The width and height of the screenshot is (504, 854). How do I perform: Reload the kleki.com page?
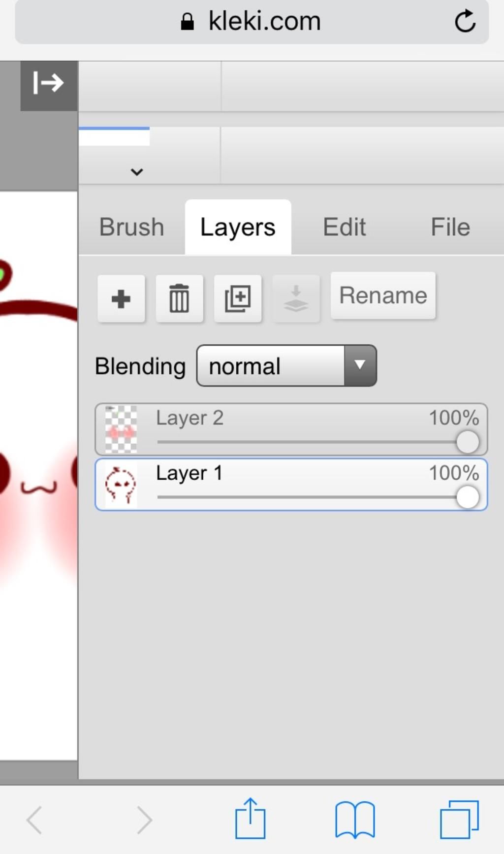(465, 22)
